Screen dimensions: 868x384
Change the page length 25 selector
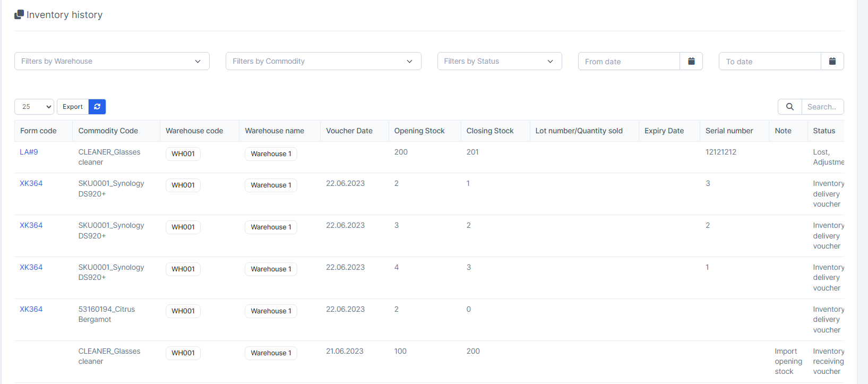(x=34, y=107)
